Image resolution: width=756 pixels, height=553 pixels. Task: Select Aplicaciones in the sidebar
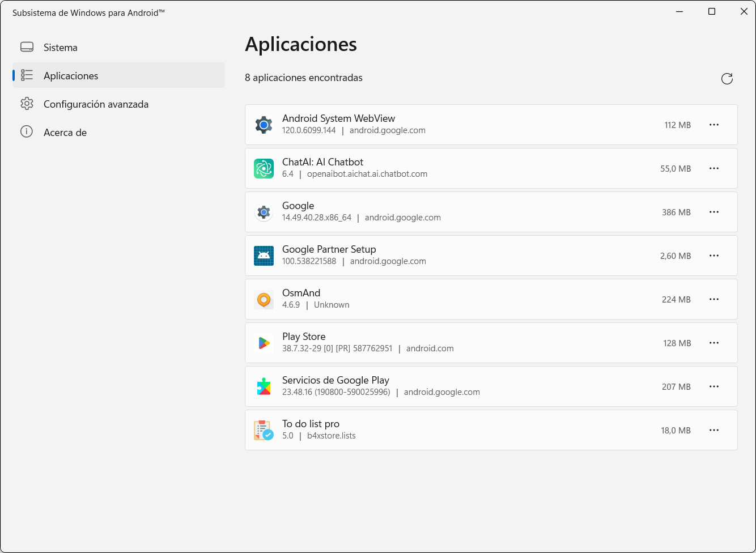pos(71,76)
